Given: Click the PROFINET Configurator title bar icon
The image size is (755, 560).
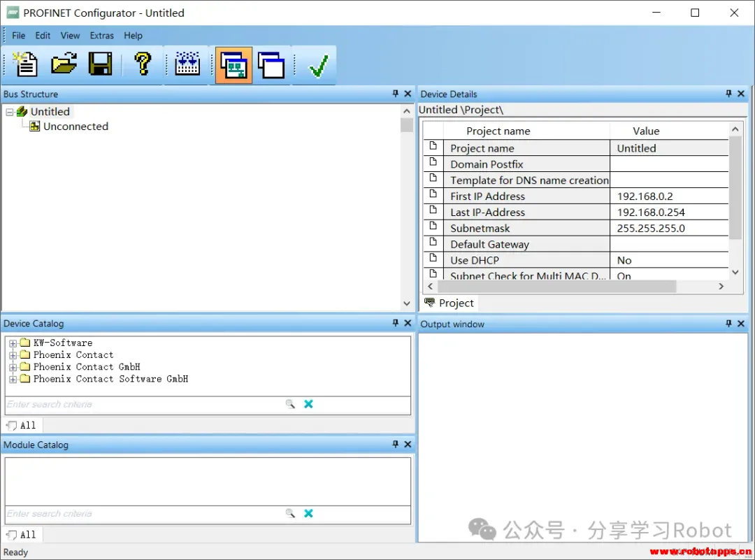Looking at the screenshot, I should 13,13.
